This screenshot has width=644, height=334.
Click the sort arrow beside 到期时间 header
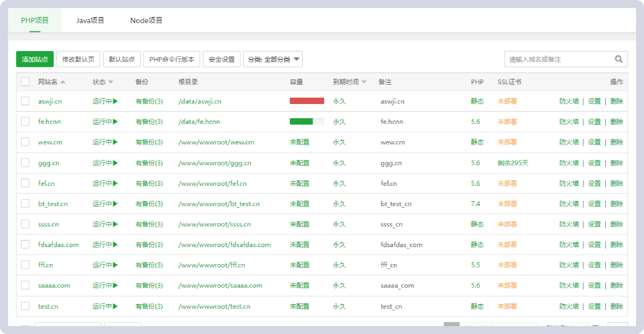click(364, 82)
